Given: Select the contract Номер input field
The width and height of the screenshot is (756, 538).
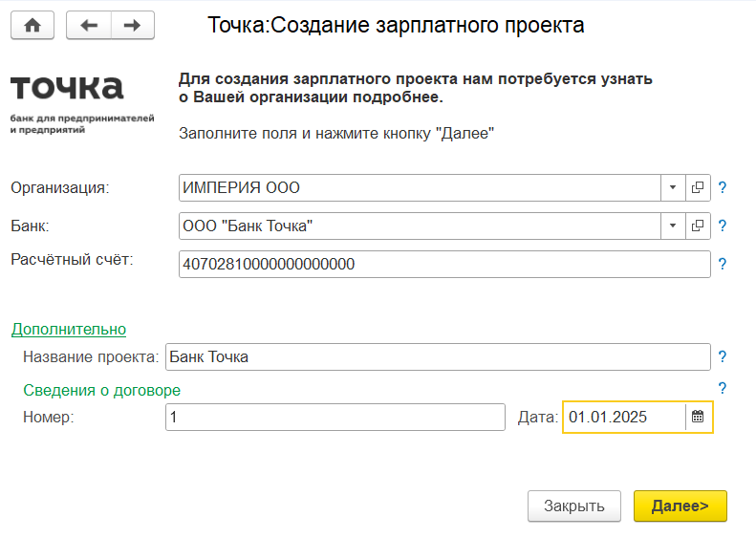Looking at the screenshot, I should click(335, 417).
